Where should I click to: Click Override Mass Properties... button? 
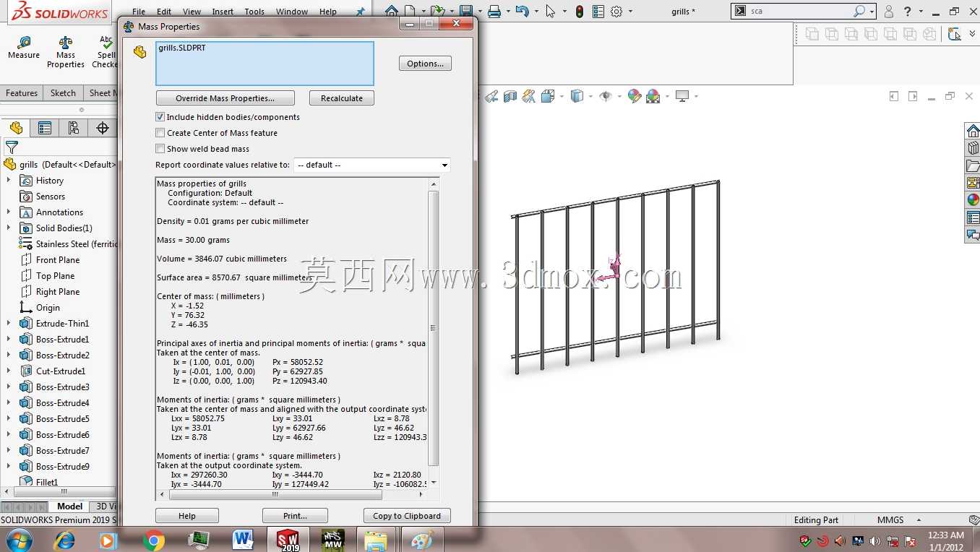click(x=225, y=98)
